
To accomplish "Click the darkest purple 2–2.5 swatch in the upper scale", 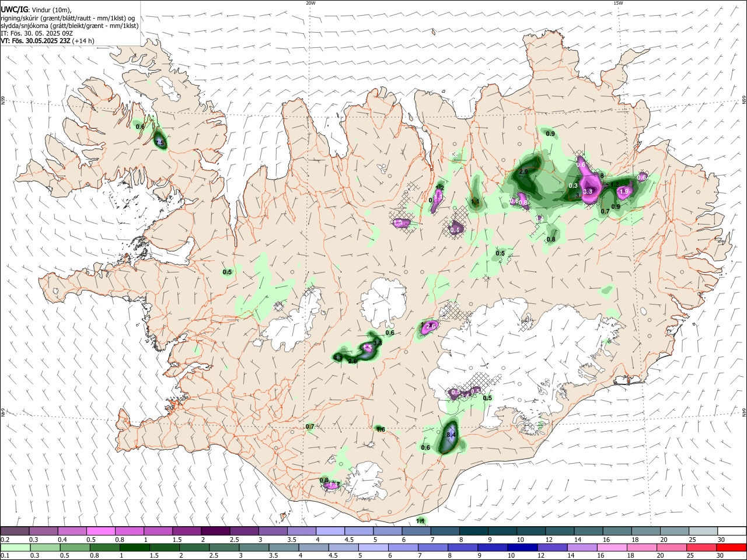I will pos(216,531).
